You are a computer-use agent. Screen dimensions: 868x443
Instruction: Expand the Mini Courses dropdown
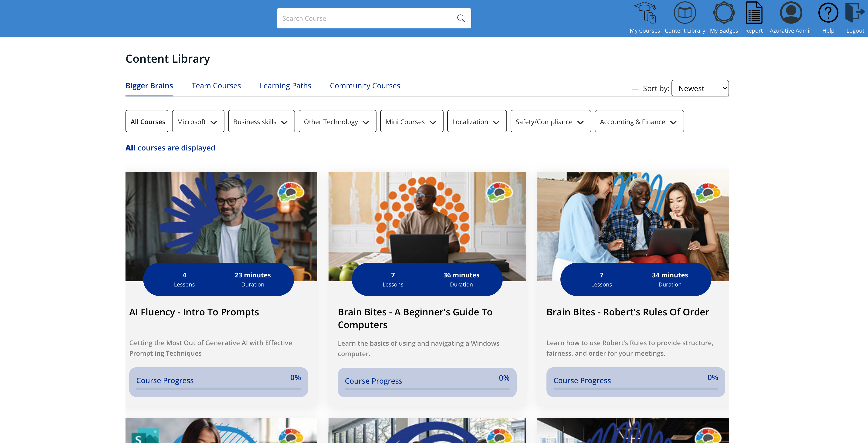click(411, 121)
